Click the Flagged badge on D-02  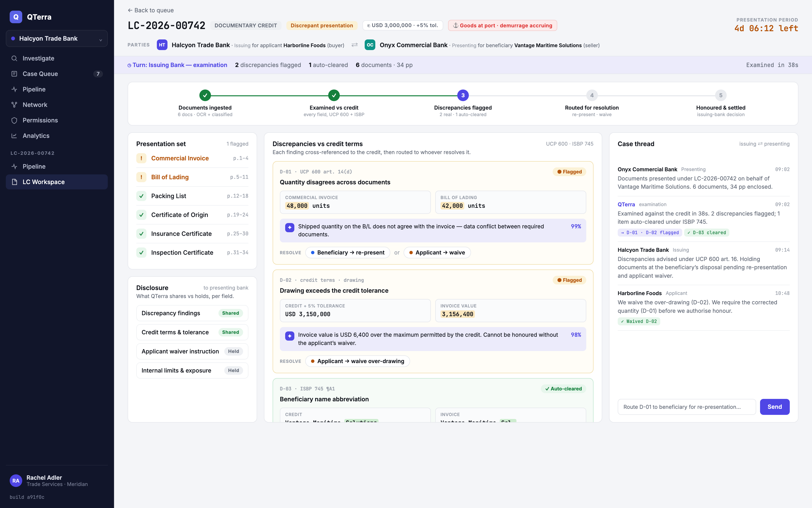click(569, 280)
